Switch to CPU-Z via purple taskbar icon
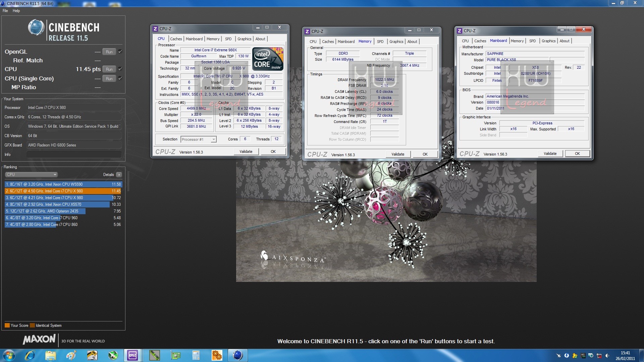This screenshot has width=644, height=362. pos(133,355)
